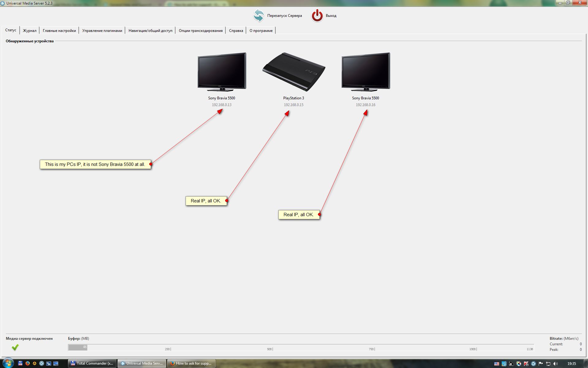Switch to Firefox 'How to ask for supp...' window
The image size is (588, 368).
coord(191,363)
